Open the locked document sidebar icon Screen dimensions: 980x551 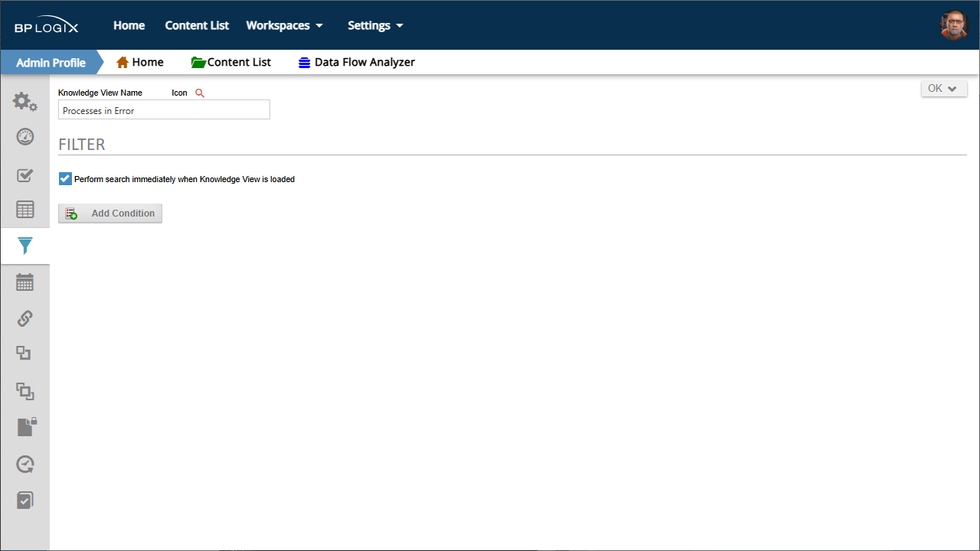(26, 427)
